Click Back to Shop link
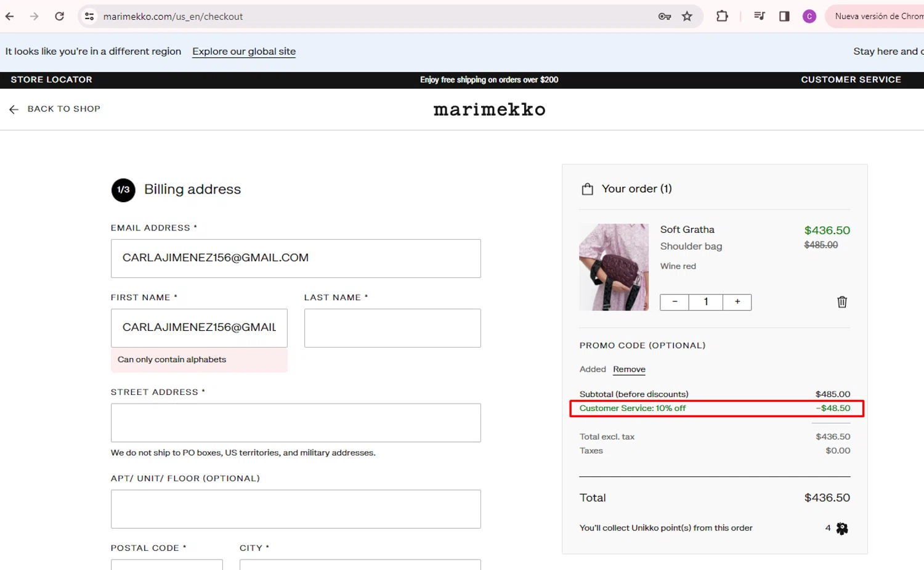 pyautogui.click(x=63, y=108)
